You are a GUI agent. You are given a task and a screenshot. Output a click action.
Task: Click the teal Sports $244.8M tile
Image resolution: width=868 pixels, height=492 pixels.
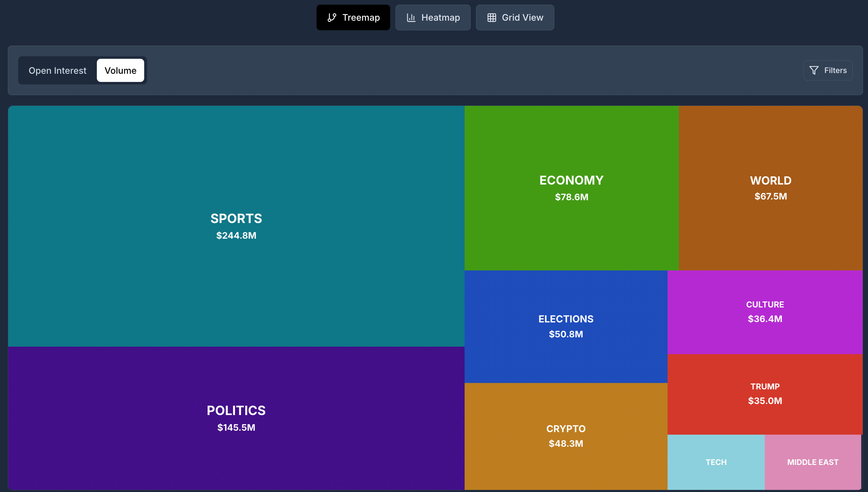point(236,226)
